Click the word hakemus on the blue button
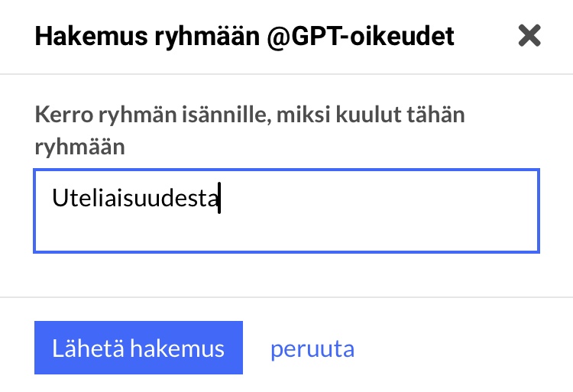 pos(177,348)
